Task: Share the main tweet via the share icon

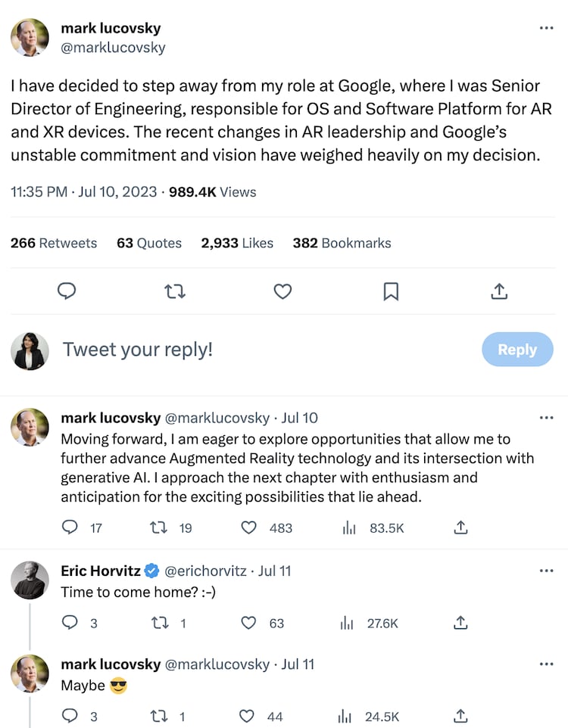Action: point(499,291)
